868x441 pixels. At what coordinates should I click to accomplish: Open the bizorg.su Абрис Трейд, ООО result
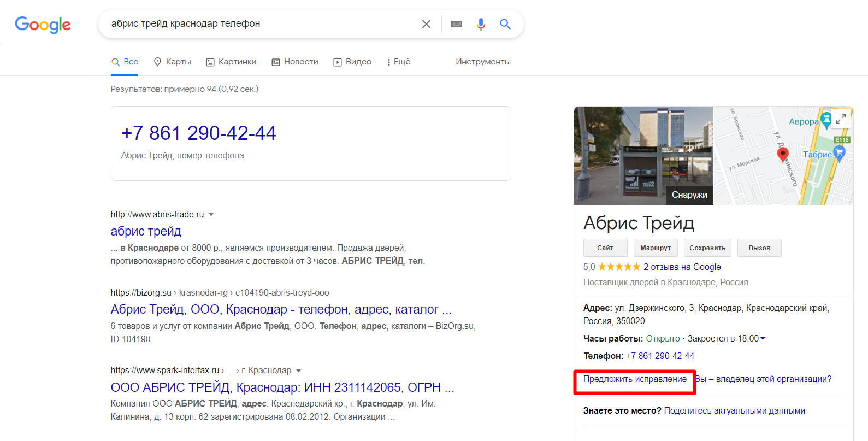[281, 309]
